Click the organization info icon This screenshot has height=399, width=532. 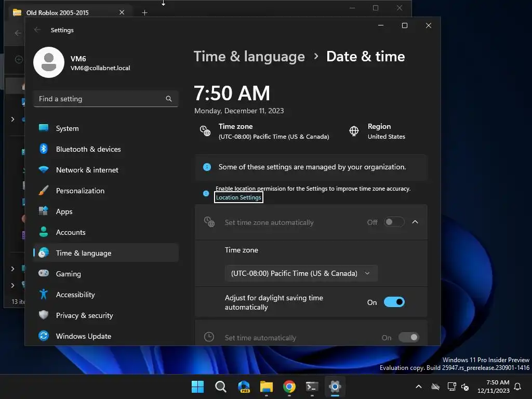click(x=207, y=167)
